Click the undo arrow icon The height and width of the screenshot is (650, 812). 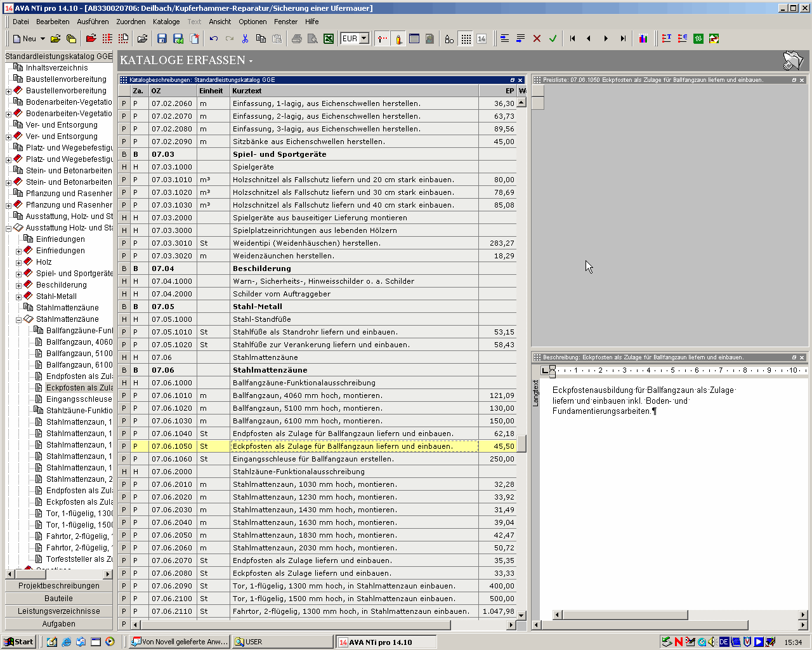coord(214,39)
